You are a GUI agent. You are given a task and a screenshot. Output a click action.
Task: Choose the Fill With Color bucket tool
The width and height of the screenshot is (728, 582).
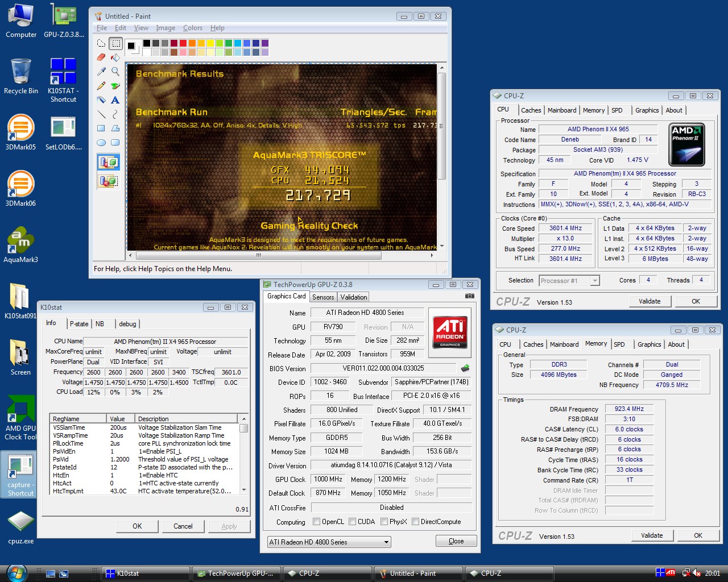click(115, 57)
